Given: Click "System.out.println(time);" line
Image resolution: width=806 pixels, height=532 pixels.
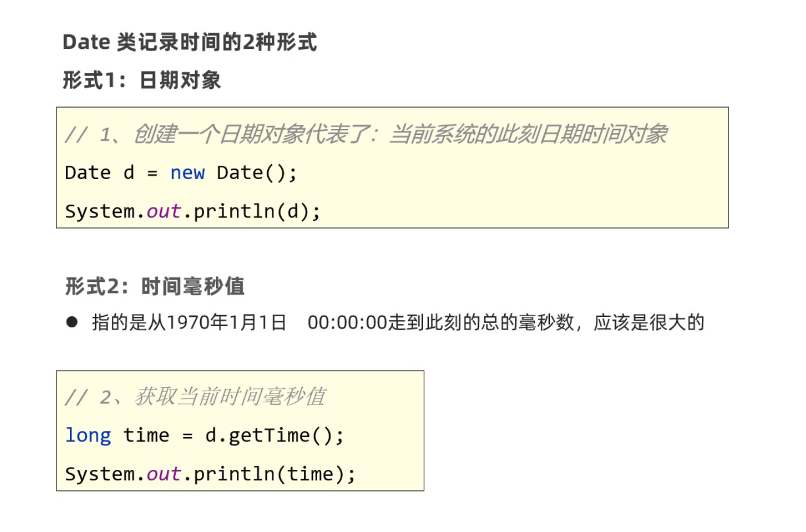Looking at the screenshot, I should click(x=210, y=474).
